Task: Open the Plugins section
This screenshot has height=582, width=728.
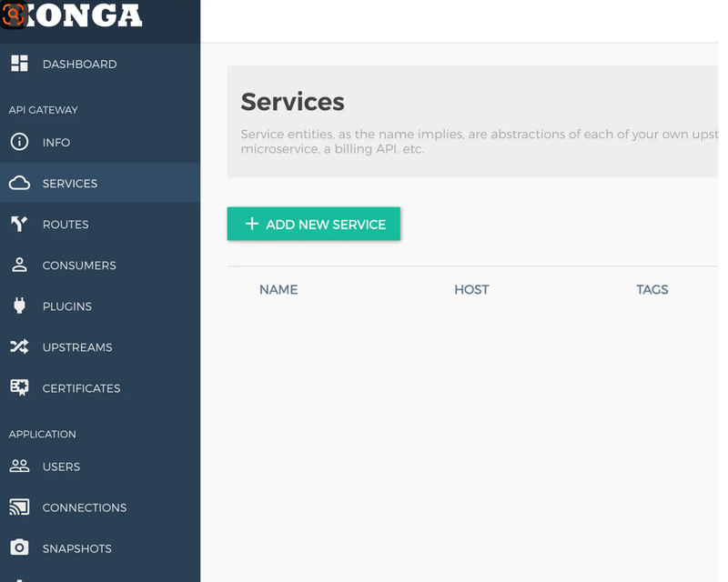Action: coord(100,306)
